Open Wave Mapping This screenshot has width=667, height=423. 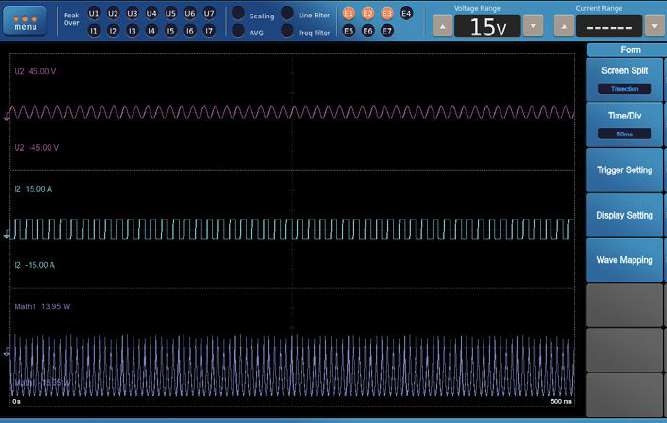624,260
